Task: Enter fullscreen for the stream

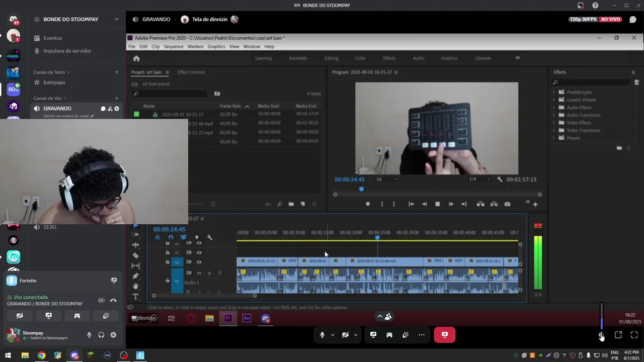Action: click(634, 335)
